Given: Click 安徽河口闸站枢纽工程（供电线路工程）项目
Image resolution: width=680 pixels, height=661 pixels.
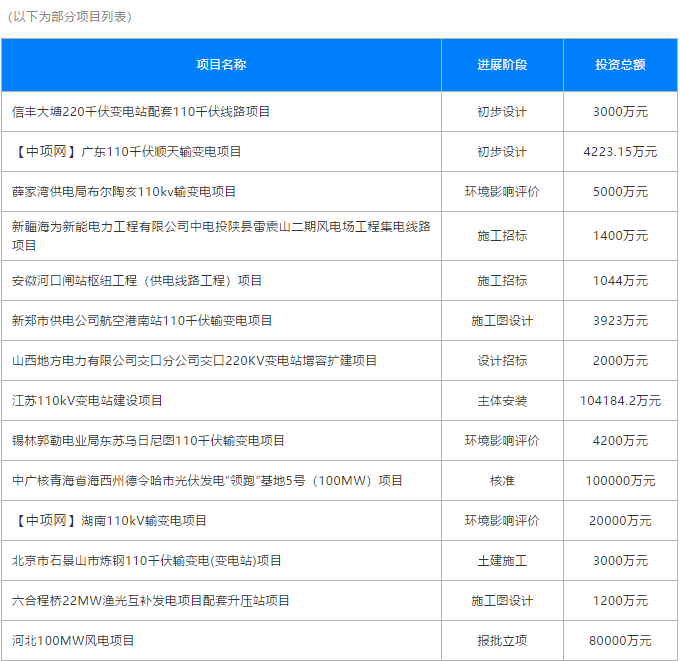Looking at the screenshot, I should [x=137, y=281].
